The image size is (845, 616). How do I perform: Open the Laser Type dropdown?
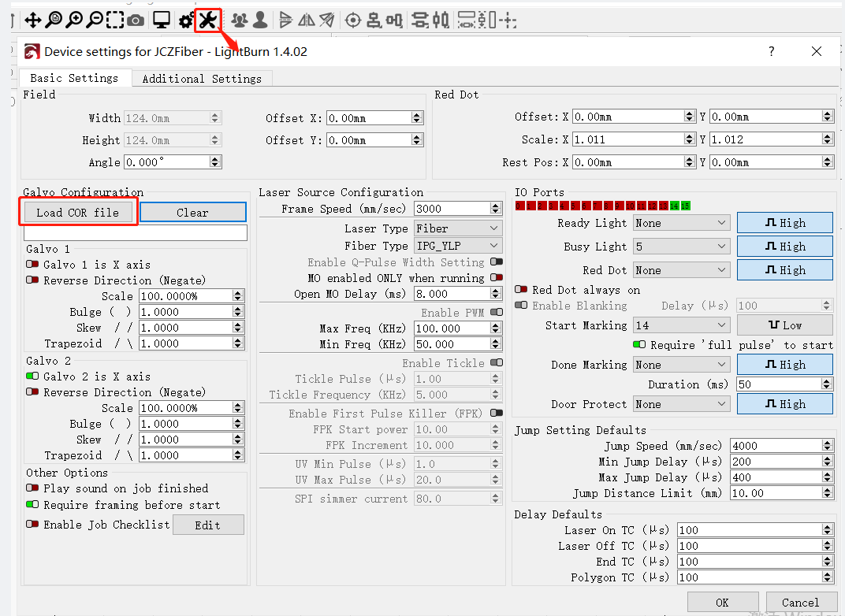(458, 228)
